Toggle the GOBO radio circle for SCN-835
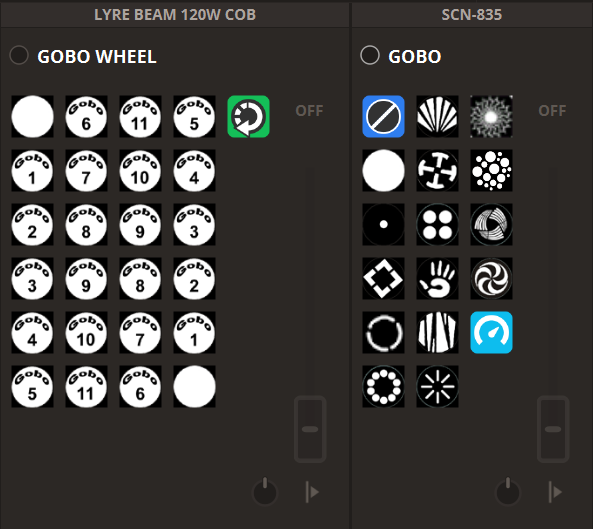Viewport: 593px width, 529px height. click(370, 55)
